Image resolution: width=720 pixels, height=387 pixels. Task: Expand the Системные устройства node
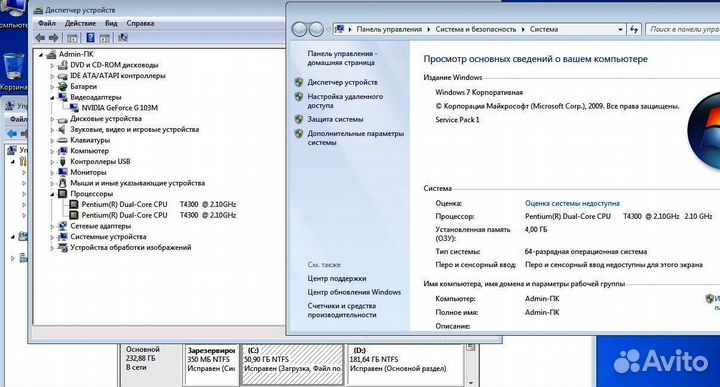52,237
